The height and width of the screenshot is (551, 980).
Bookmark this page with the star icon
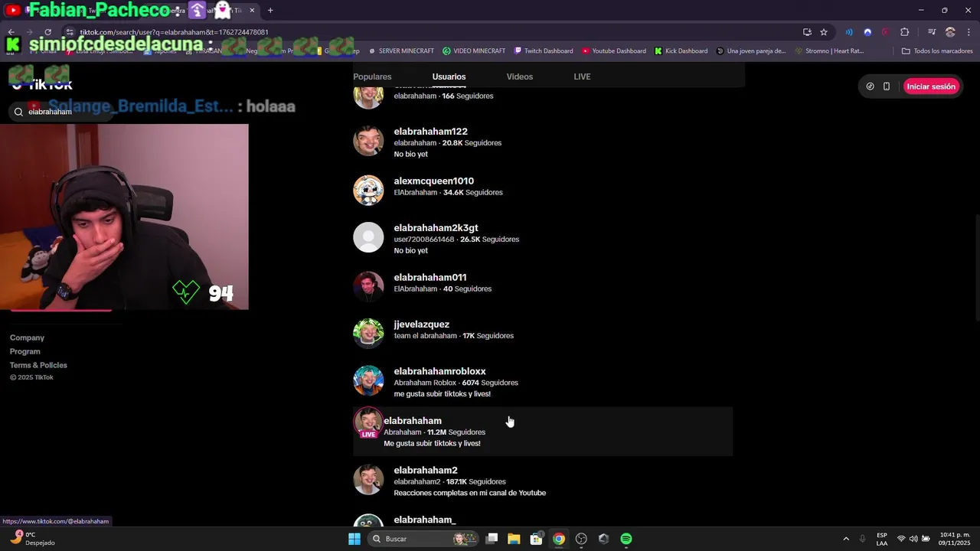click(824, 32)
